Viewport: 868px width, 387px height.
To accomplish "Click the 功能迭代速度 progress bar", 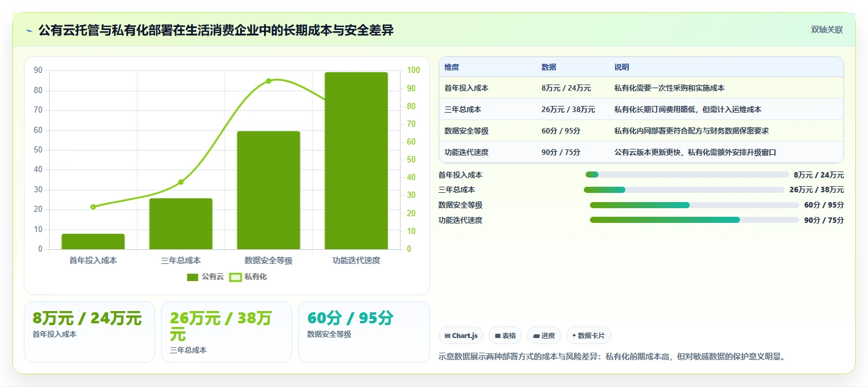I will click(x=694, y=220).
